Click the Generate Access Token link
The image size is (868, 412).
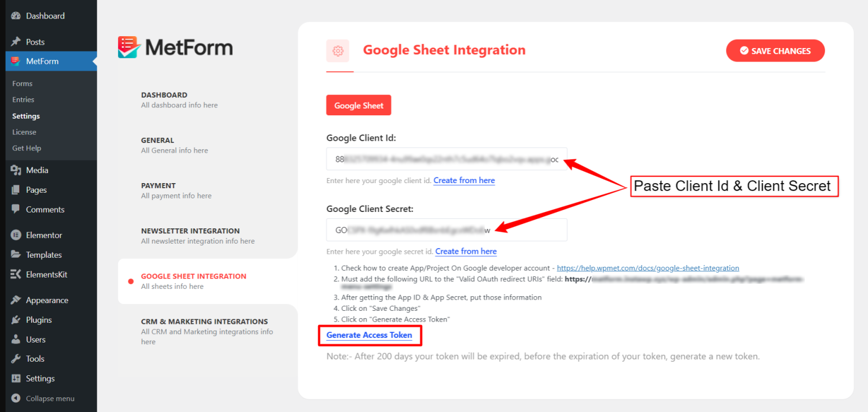pyautogui.click(x=369, y=335)
